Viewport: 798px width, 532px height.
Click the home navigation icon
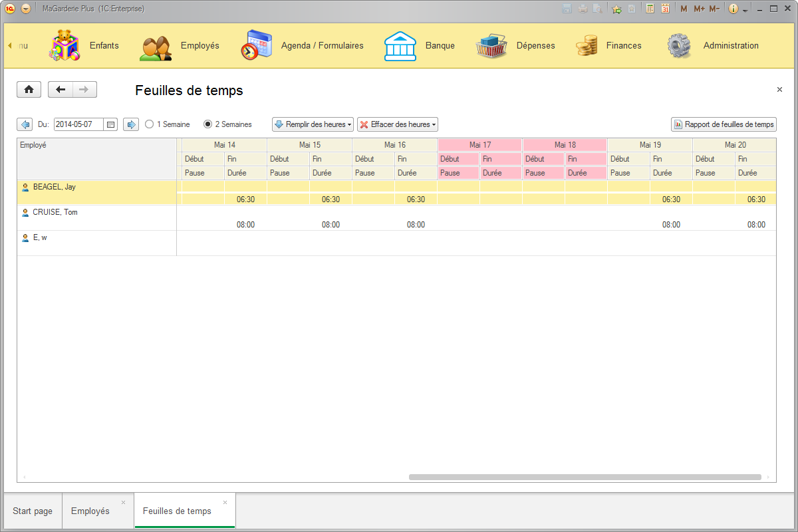(x=29, y=89)
